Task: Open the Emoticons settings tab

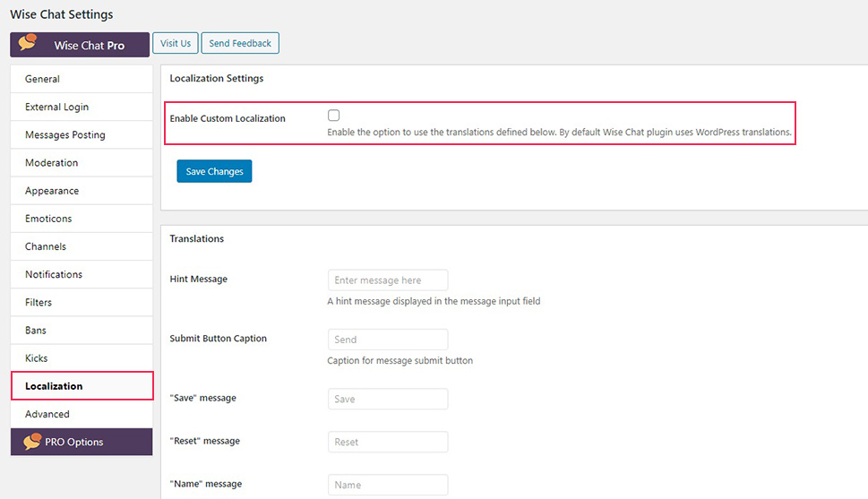Action: pyautogui.click(x=82, y=219)
